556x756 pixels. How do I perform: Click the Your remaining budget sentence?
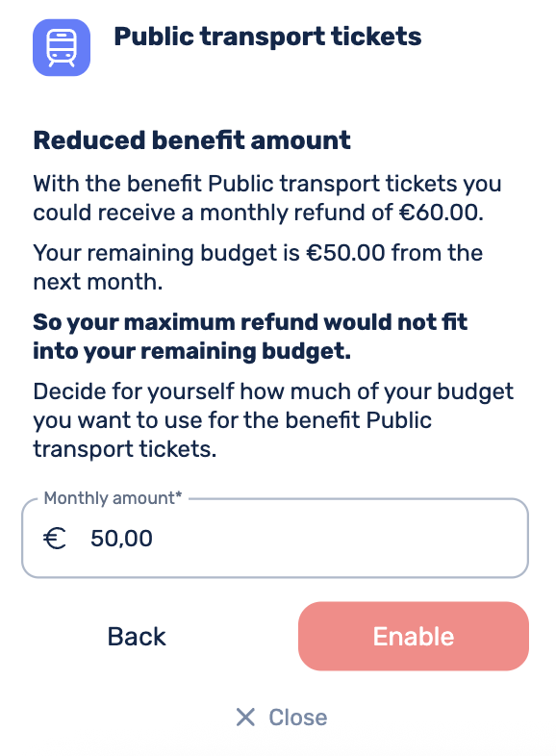pyautogui.click(x=258, y=267)
